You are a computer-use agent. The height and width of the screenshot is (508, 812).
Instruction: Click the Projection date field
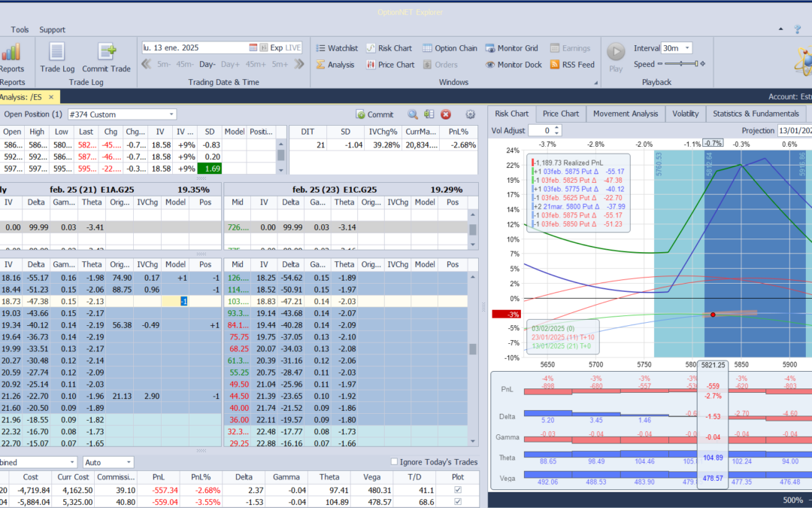point(795,131)
